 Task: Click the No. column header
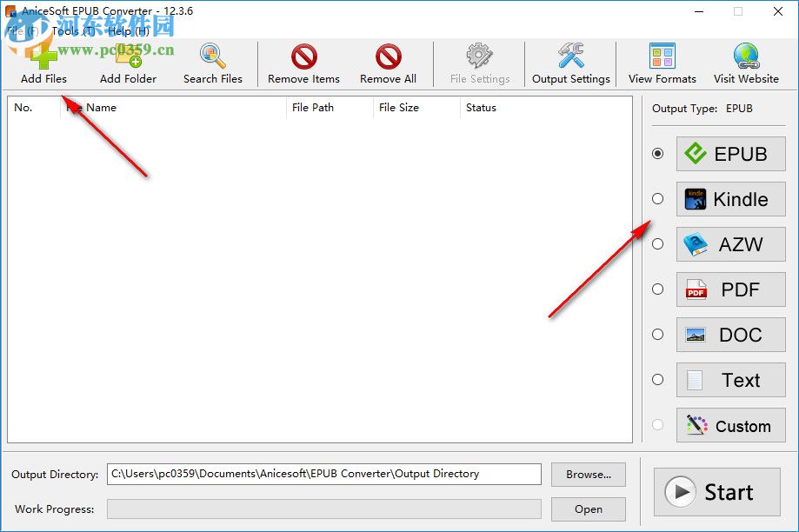pos(34,108)
